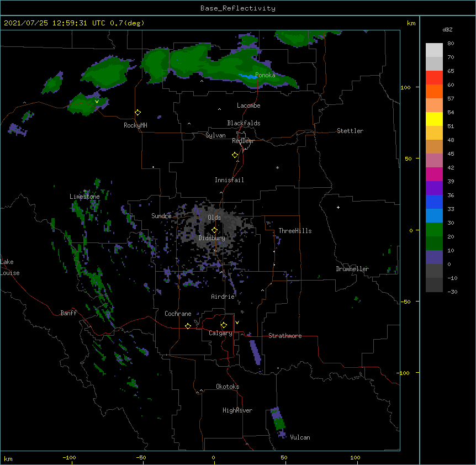Viewport: 476px width, 465px height.
Task: Click the red 65 dBZ legend swatch
Action: (434, 78)
